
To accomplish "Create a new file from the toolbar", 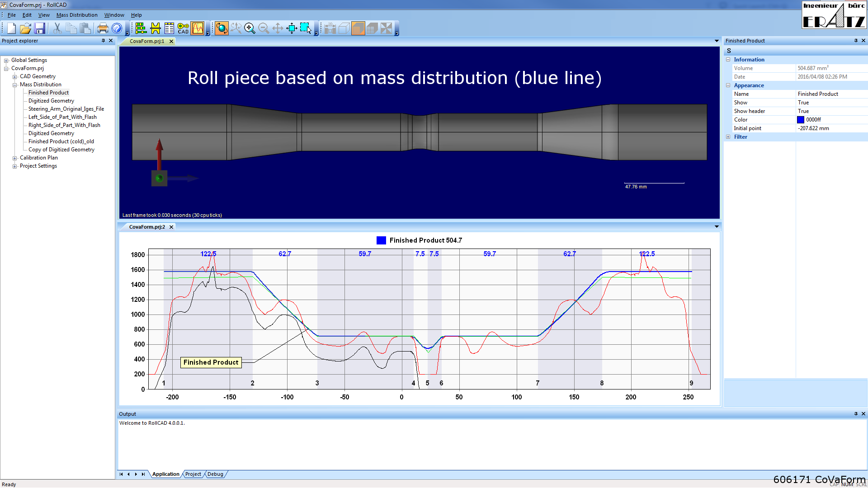I will tap(11, 28).
